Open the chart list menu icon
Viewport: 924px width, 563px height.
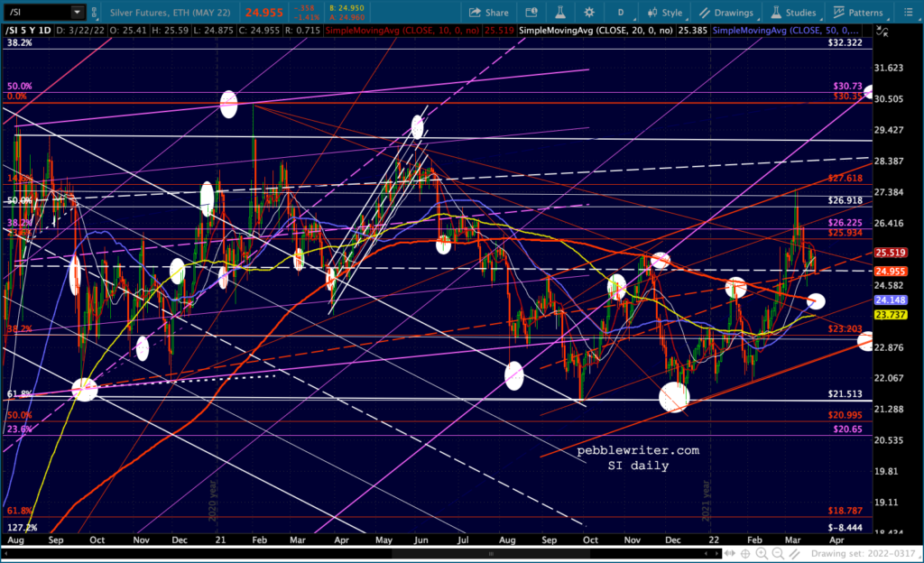click(x=908, y=13)
